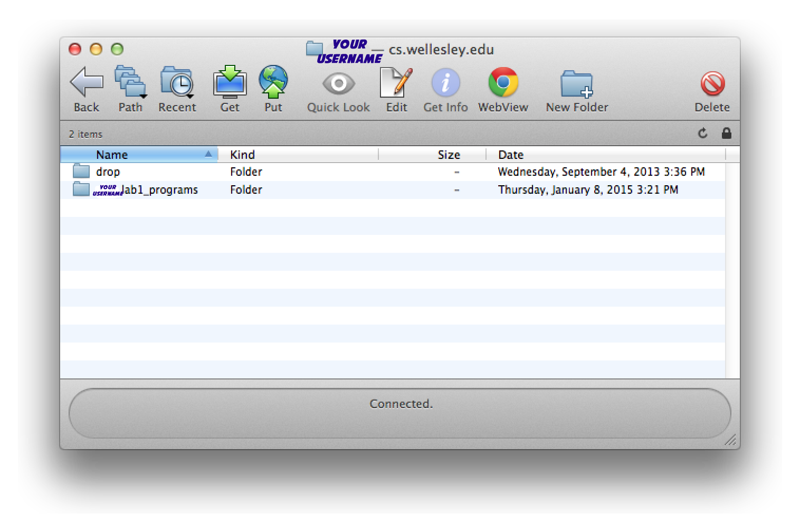Screen dimensions: 800x532
Task: Create a New Folder
Action: (576, 84)
